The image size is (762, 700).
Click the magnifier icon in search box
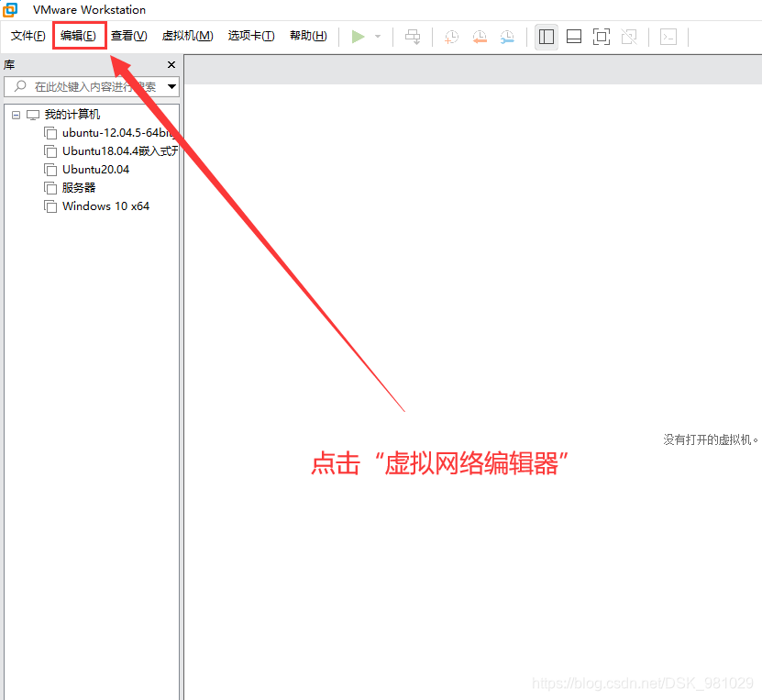click(x=20, y=86)
